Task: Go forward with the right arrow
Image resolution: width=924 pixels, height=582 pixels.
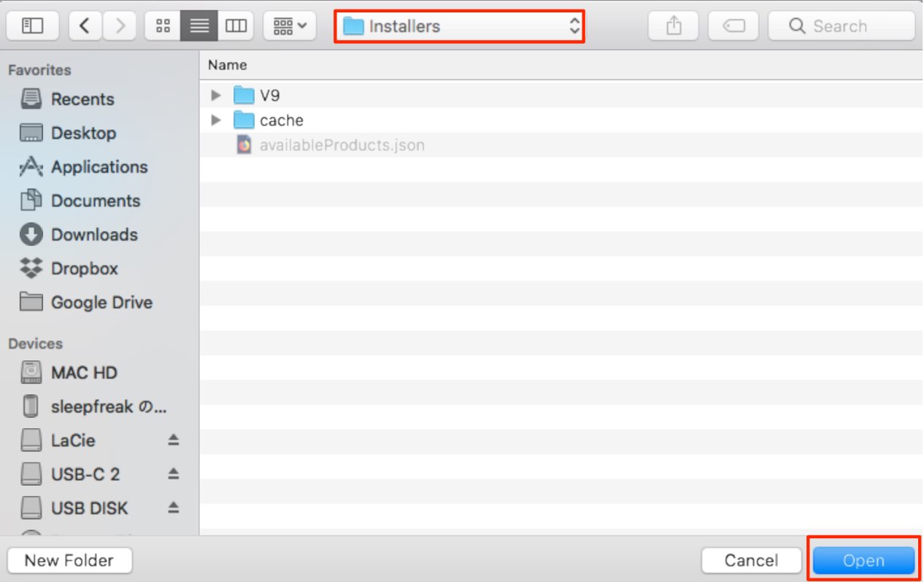Action: click(x=119, y=26)
